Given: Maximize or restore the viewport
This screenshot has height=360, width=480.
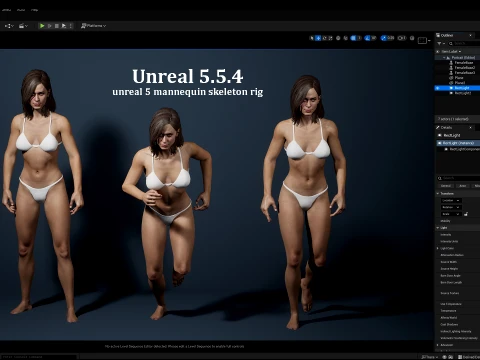Looking at the screenshot, I should [412, 38].
